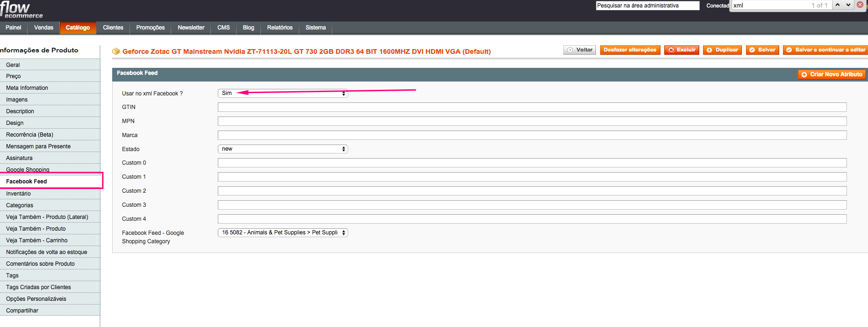Click the Excluir delete button
868x327 pixels.
click(681, 50)
